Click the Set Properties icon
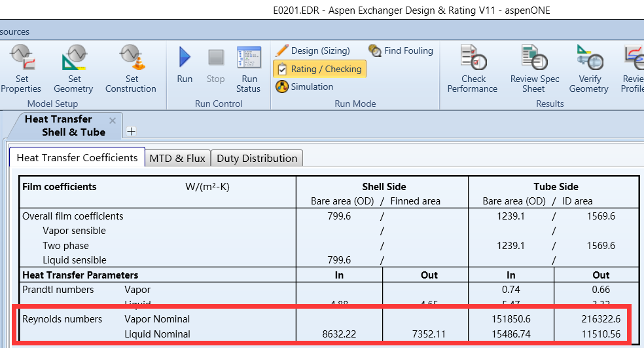The height and width of the screenshot is (348, 644). click(x=20, y=58)
